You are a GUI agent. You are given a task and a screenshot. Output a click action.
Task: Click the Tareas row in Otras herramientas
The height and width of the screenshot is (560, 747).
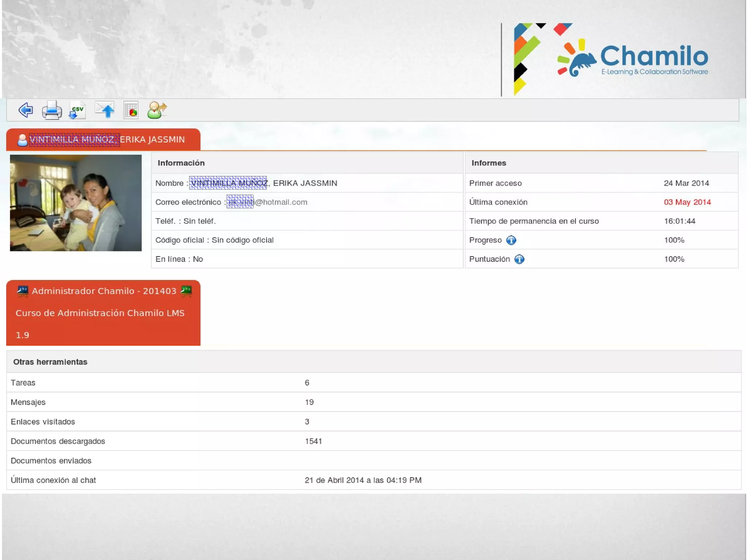pyautogui.click(x=23, y=383)
